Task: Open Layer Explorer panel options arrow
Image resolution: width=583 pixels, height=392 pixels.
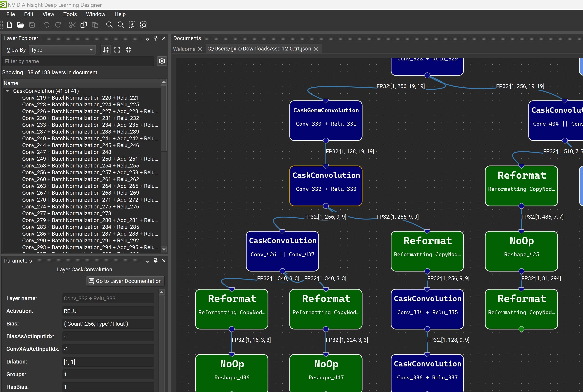Action: pyautogui.click(x=148, y=39)
